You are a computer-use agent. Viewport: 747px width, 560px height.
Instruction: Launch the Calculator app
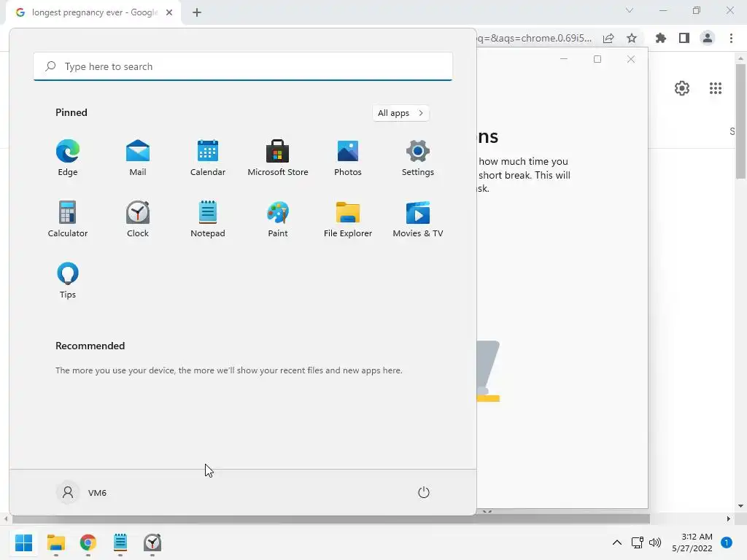point(68,219)
